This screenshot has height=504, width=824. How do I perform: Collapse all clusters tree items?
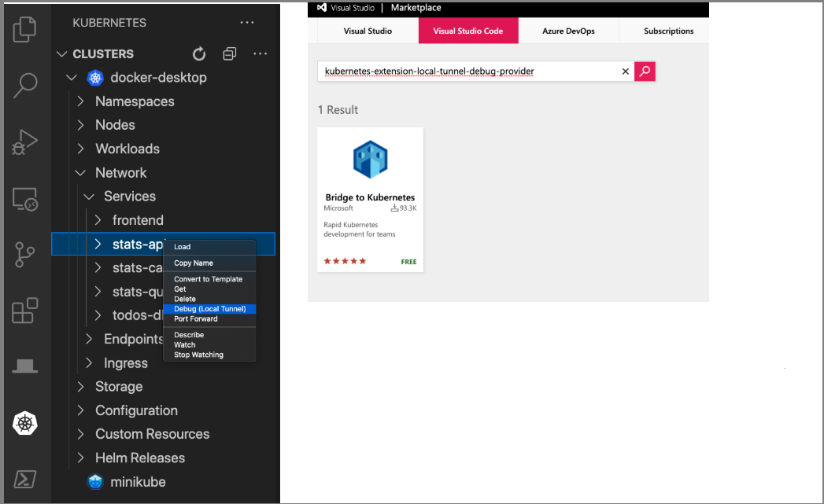(230, 54)
